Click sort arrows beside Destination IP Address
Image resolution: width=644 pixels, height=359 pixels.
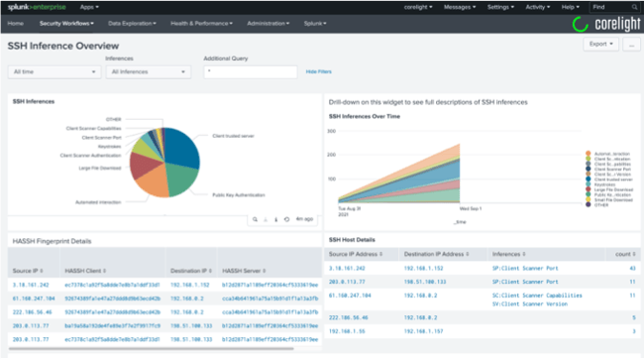tap(468, 254)
